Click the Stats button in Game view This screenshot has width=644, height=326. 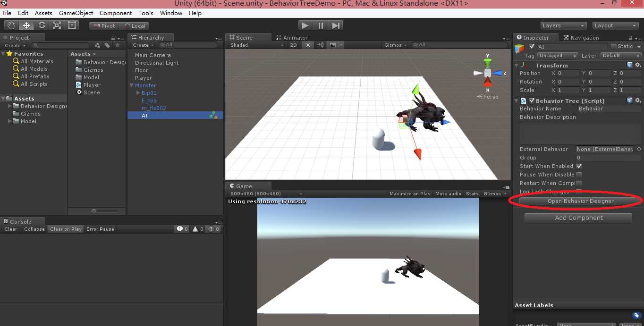click(x=472, y=193)
